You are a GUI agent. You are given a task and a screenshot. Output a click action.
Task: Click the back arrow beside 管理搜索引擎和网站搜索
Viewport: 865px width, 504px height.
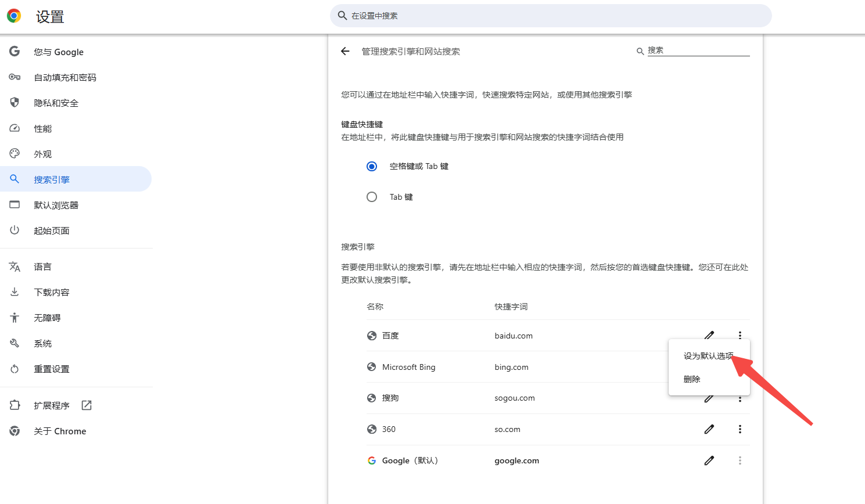(345, 51)
